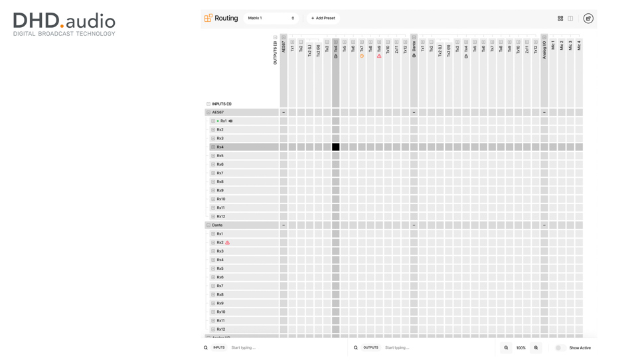
Task: Click the orange clock icon on output Tx7
Action: (x=362, y=56)
